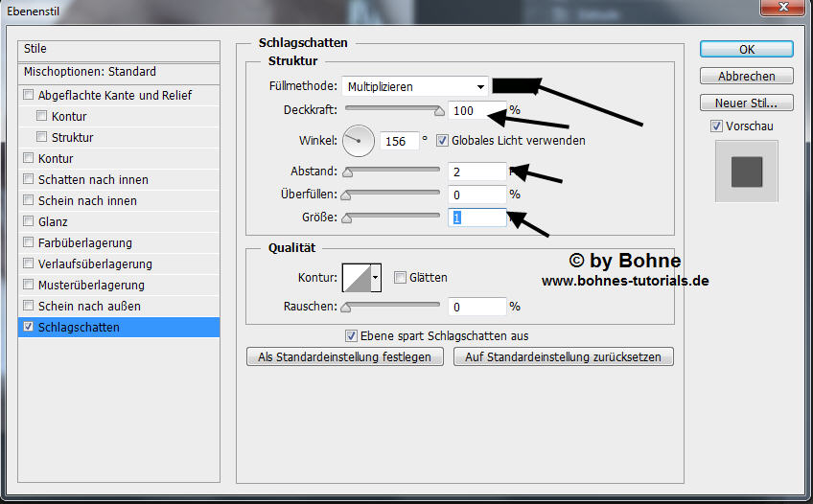
Task: Toggle Globales Licht verwenden checkbox
Action: click(x=442, y=141)
